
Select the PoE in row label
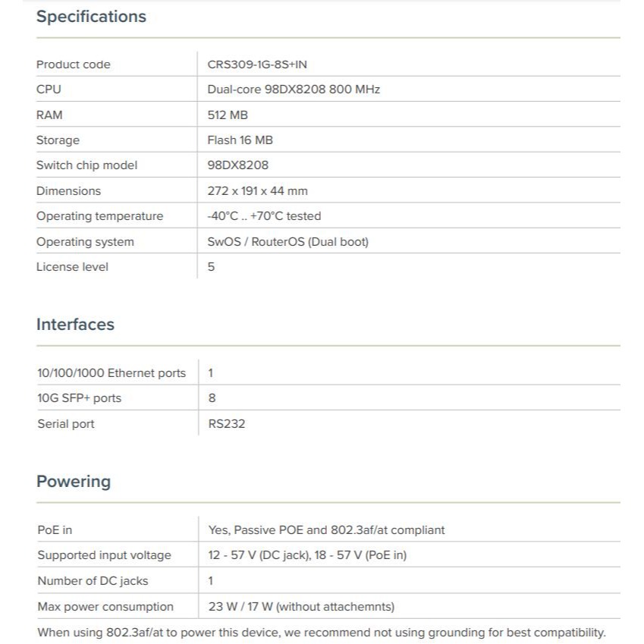click(55, 530)
